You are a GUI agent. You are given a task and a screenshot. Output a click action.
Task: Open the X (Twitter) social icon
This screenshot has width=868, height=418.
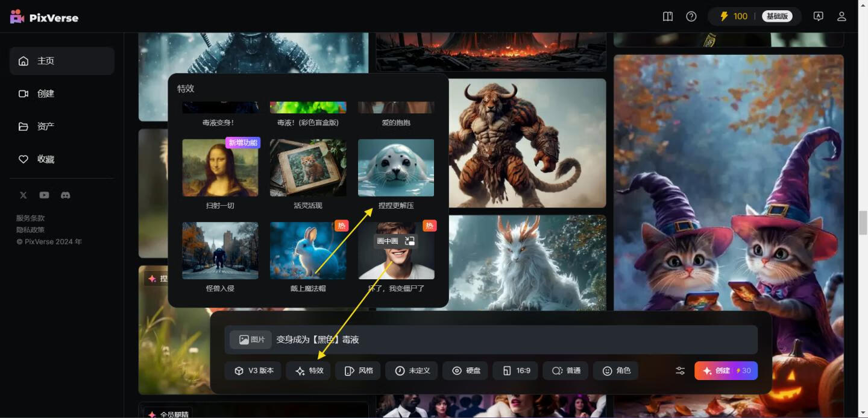24,195
